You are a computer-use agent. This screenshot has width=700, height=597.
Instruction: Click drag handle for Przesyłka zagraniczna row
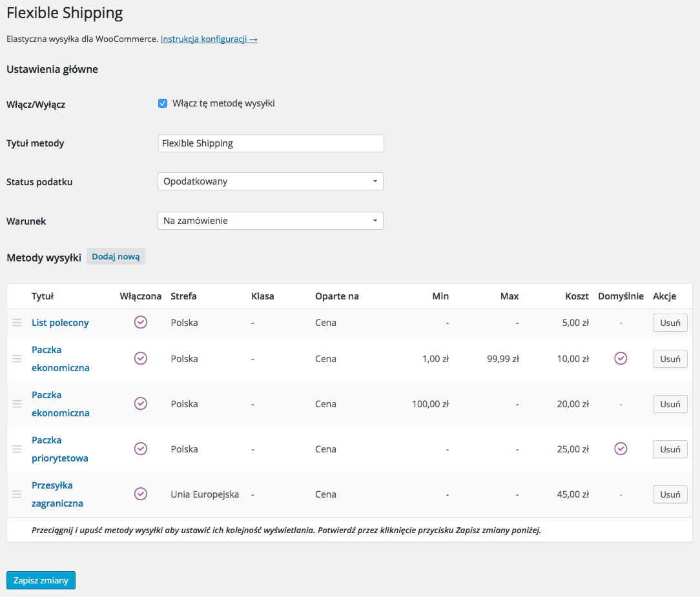coord(17,494)
